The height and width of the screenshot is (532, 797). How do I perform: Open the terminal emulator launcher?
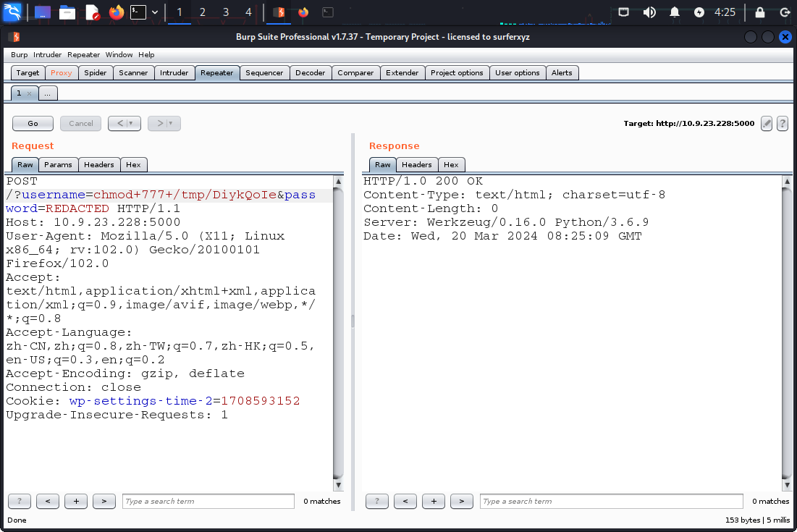pyautogui.click(x=138, y=12)
